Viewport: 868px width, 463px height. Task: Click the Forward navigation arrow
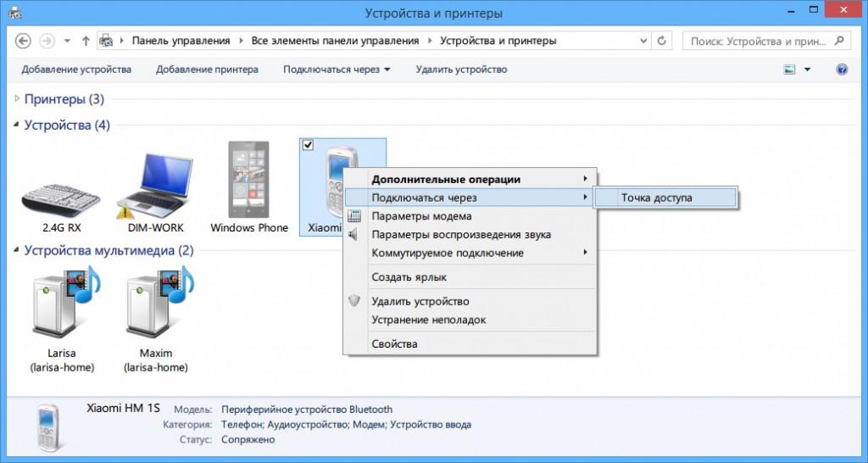tap(47, 41)
